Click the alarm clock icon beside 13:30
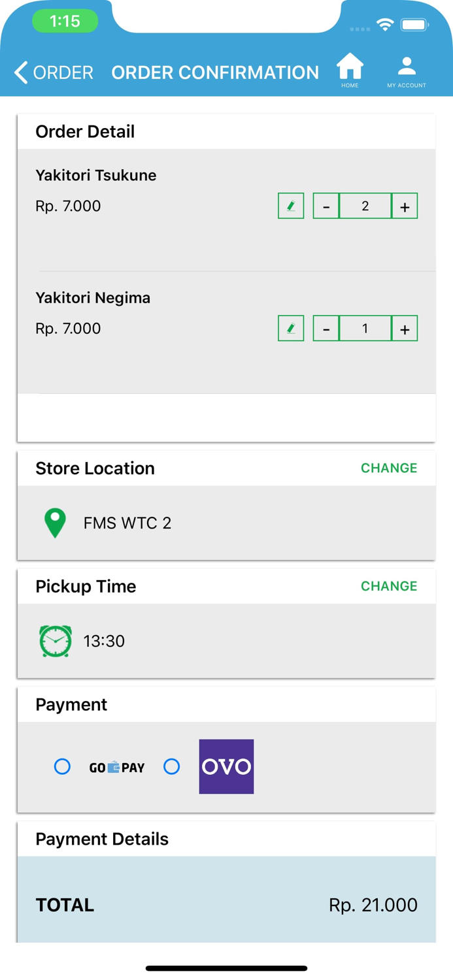The width and height of the screenshot is (453, 980). pyautogui.click(x=55, y=640)
